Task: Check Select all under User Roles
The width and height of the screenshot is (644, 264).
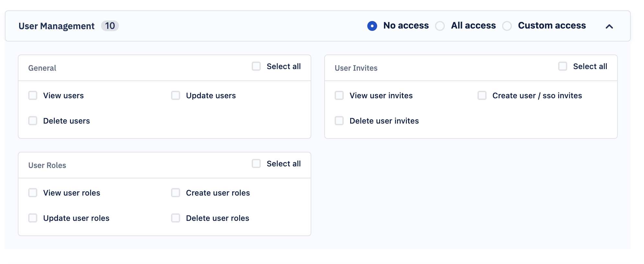Action: (256, 163)
